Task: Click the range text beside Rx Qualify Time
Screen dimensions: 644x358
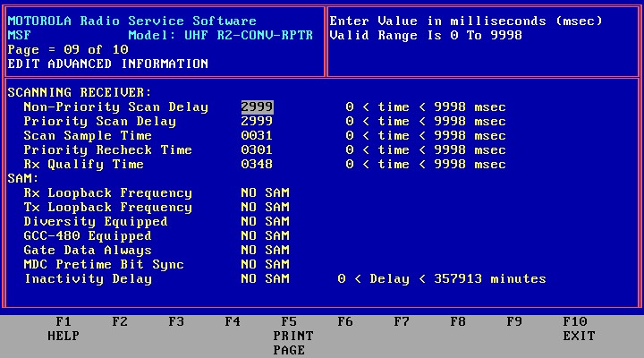Action: point(426,165)
